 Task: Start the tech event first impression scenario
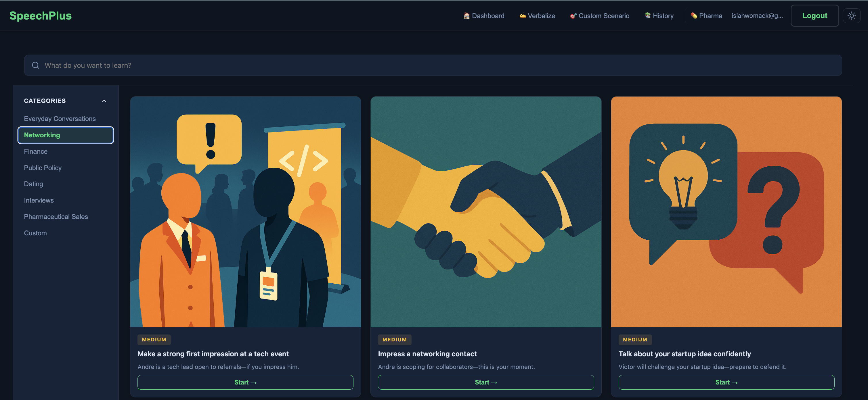click(x=245, y=382)
